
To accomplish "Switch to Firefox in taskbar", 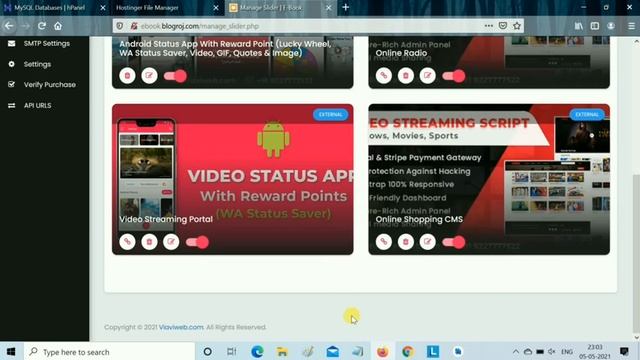I will click(382, 351).
